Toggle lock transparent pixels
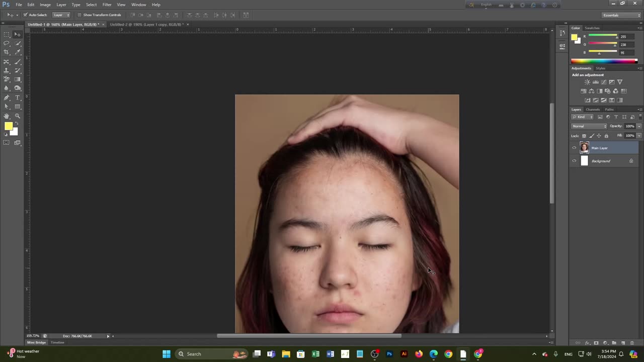The height and width of the screenshot is (362, 644). point(584,136)
